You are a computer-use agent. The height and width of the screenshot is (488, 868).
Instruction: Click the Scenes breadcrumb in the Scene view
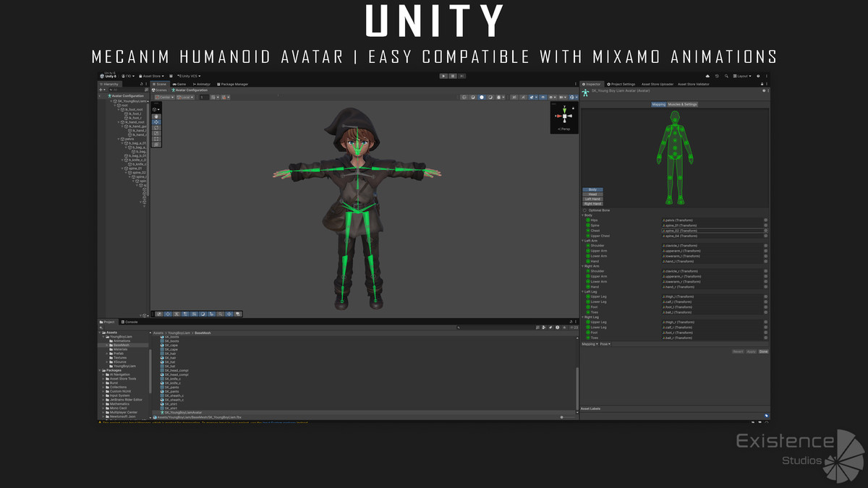coord(160,90)
